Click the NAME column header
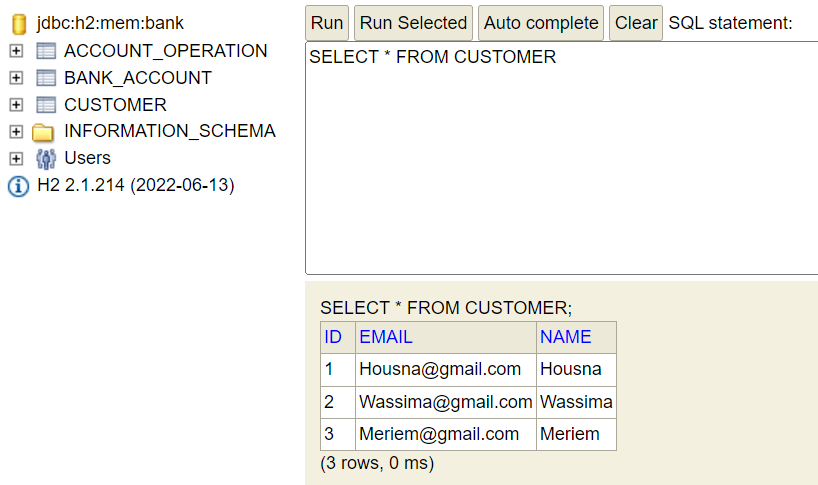The width and height of the screenshot is (818, 485). pyautogui.click(x=566, y=337)
